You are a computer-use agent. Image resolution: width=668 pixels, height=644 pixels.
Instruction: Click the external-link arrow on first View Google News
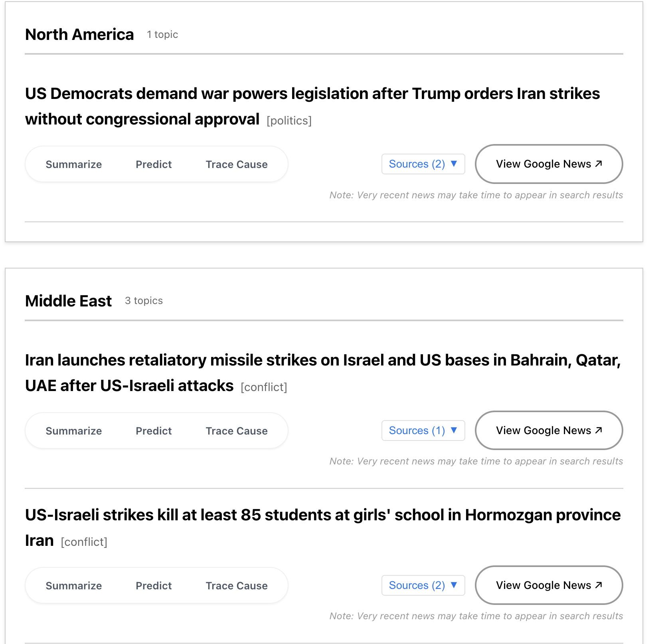[598, 163]
